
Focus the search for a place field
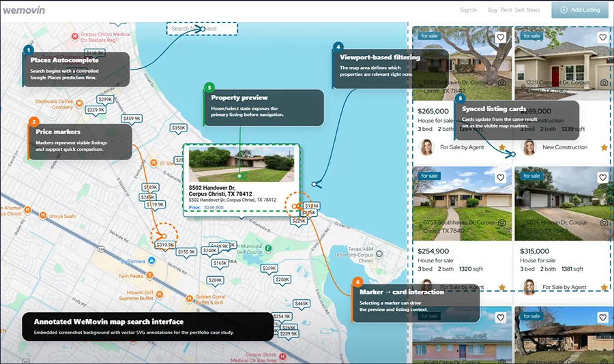[x=202, y=29]
